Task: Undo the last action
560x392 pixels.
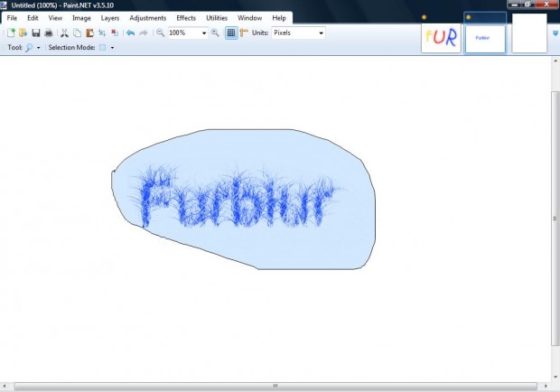Action: [130, 33]
